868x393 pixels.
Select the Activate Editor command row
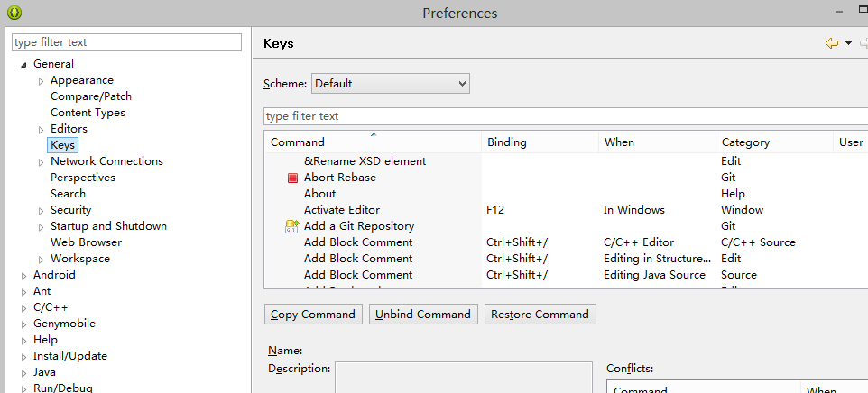(x=342, y=210)
